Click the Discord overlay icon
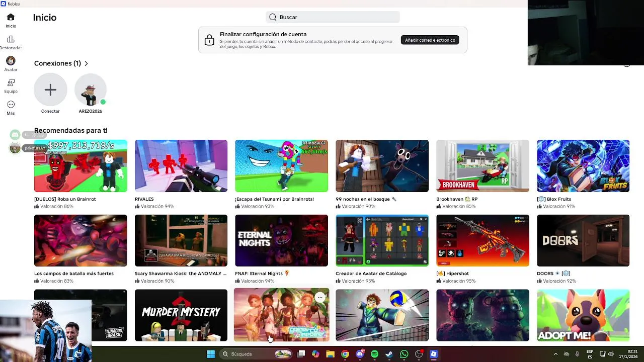Viewport: 644px width, 362px height. 15,135
